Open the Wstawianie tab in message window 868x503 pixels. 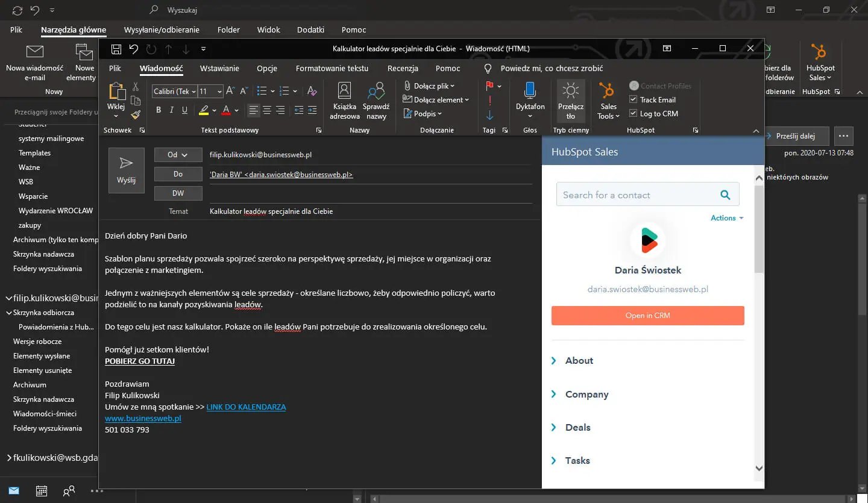point(219,69)
